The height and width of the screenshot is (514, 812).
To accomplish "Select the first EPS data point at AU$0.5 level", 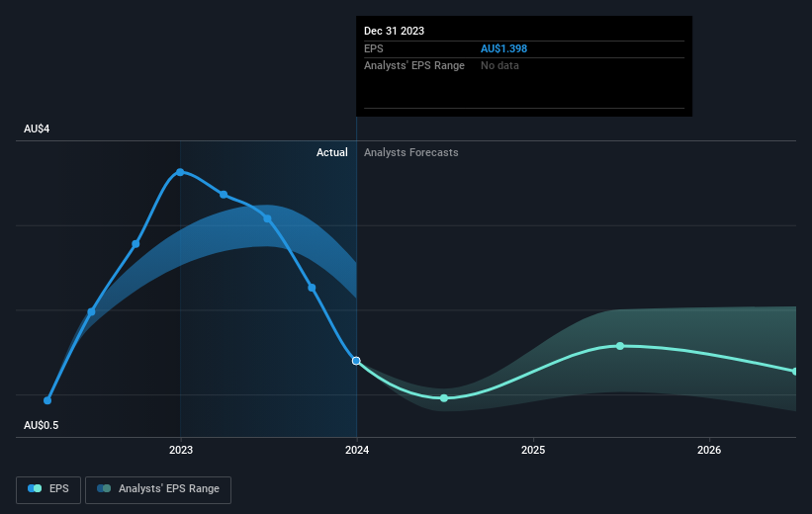I will tap(47, 400).
